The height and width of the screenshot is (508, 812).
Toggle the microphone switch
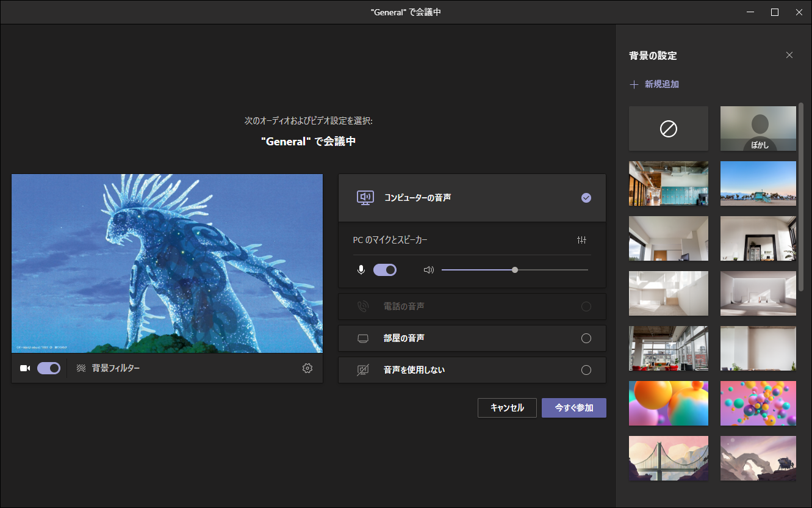tap(385, 270)
